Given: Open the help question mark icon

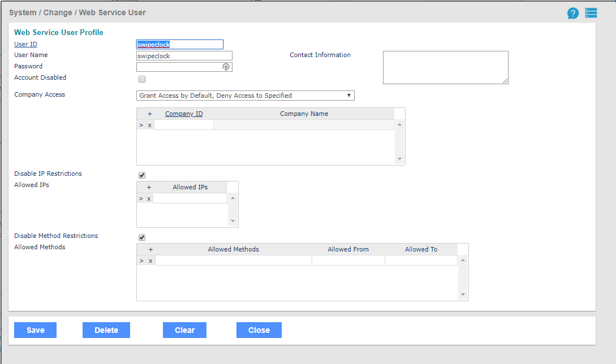Looking at the screenshot, I should [x=573, y=14].
